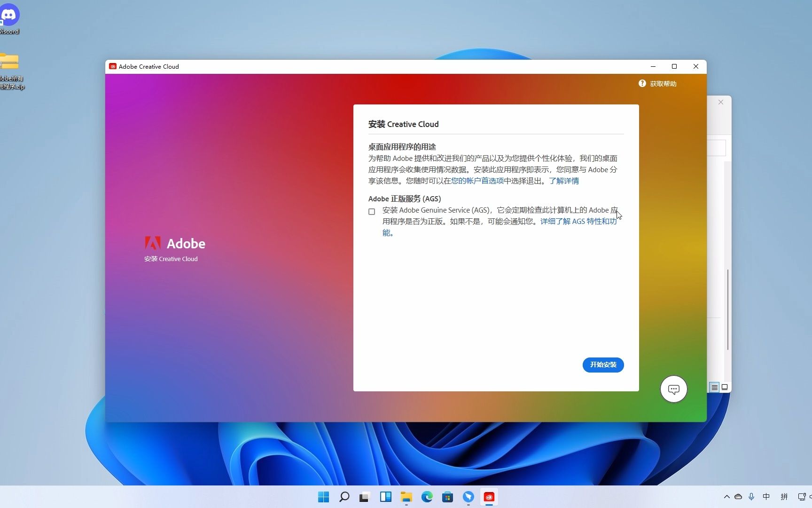The width and height of the screenshot is (812, 508).
Task: Open the 您的帐户首选项 link
Action: pyautogui.click(x=477, y=181)
